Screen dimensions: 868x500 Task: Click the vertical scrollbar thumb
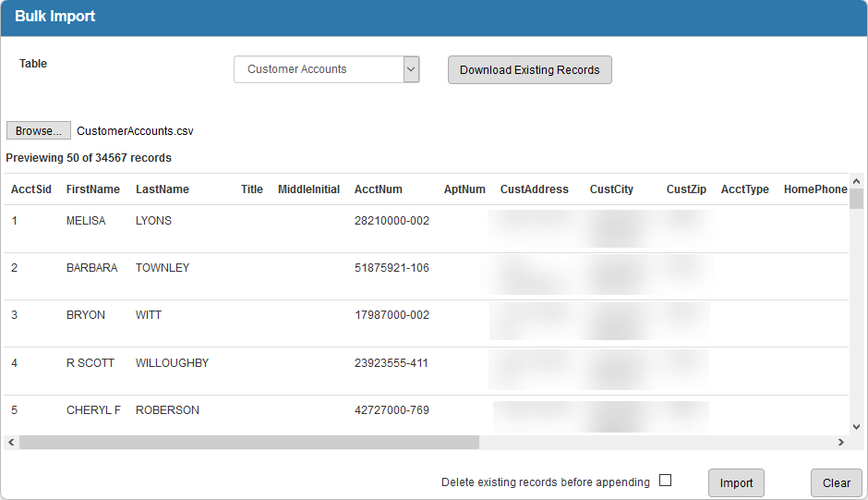856,200
